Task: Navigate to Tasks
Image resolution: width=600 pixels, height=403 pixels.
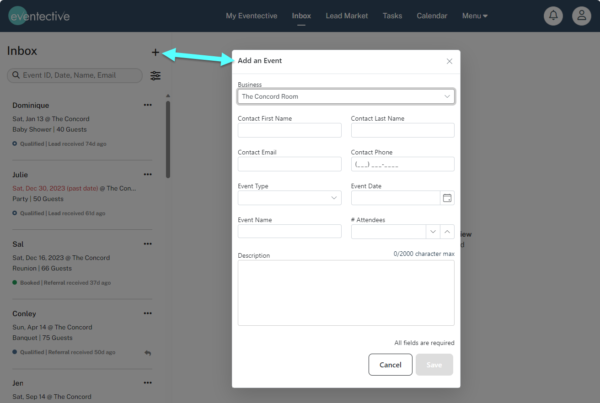Action: [392, 16]
